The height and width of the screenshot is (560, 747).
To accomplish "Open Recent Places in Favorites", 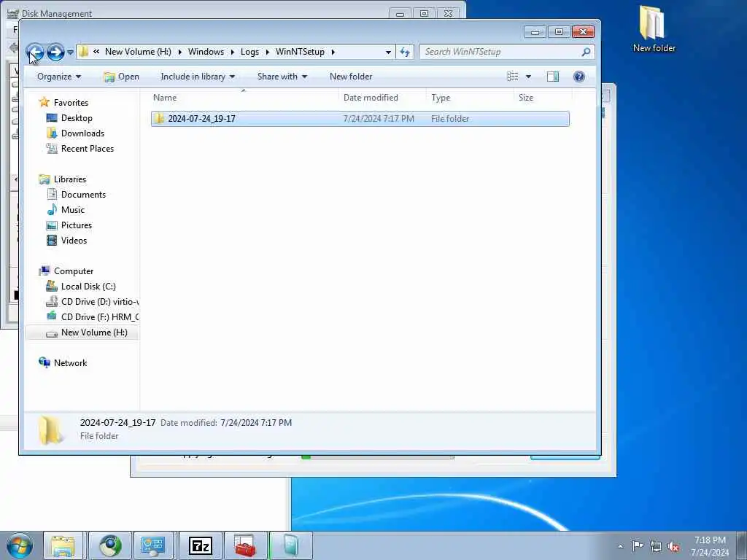I will point(88,149).
